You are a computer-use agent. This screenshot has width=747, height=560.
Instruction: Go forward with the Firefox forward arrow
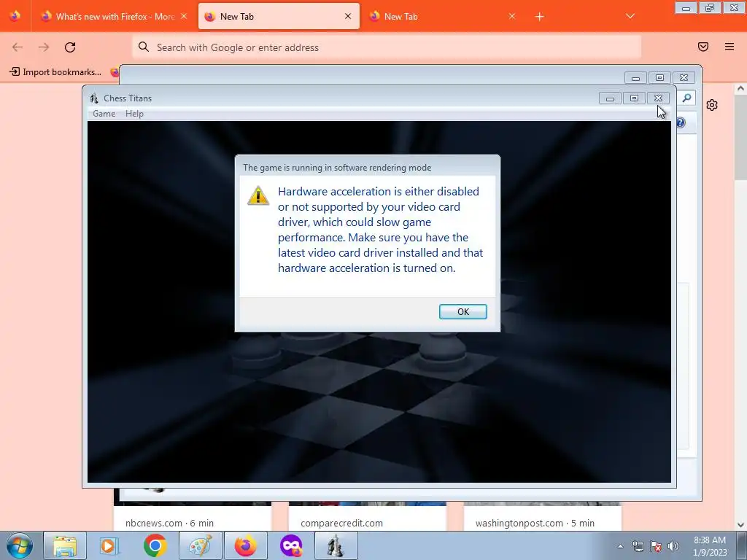[44, 47]
